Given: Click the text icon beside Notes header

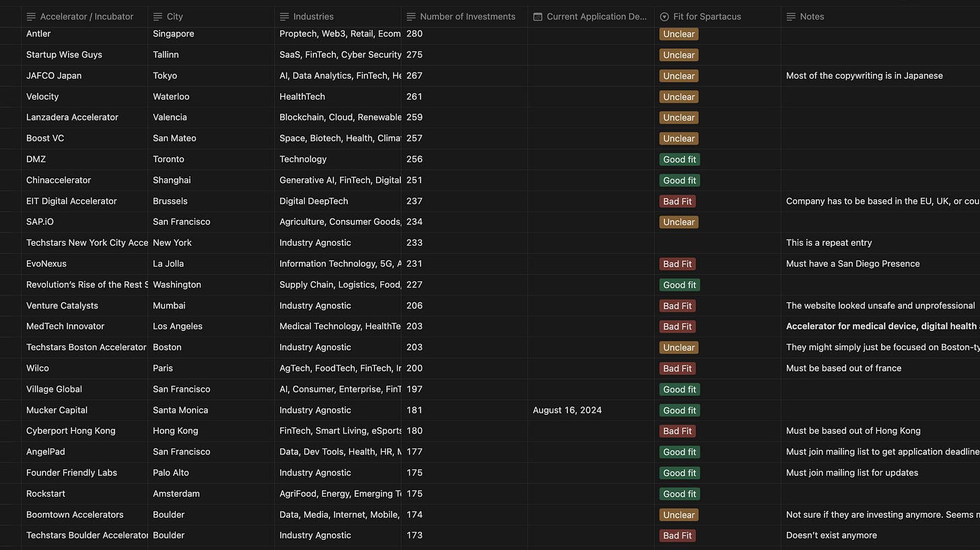Looking at the screenshot, I should 791,17.
